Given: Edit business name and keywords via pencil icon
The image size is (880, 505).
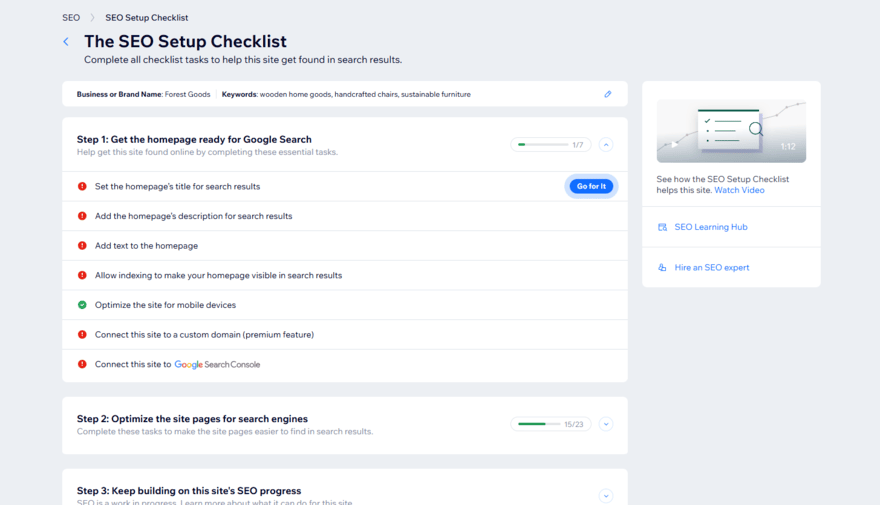Looking at the screenshot, I should click(x=608, y=94).
